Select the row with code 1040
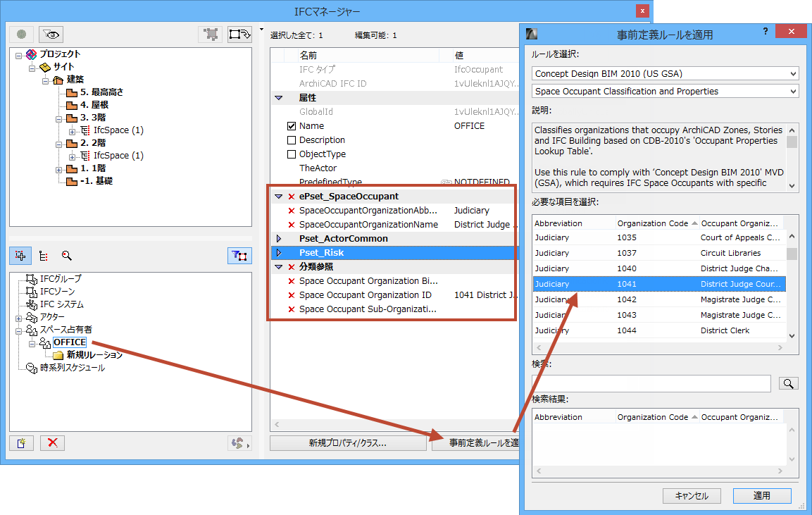 659,268
